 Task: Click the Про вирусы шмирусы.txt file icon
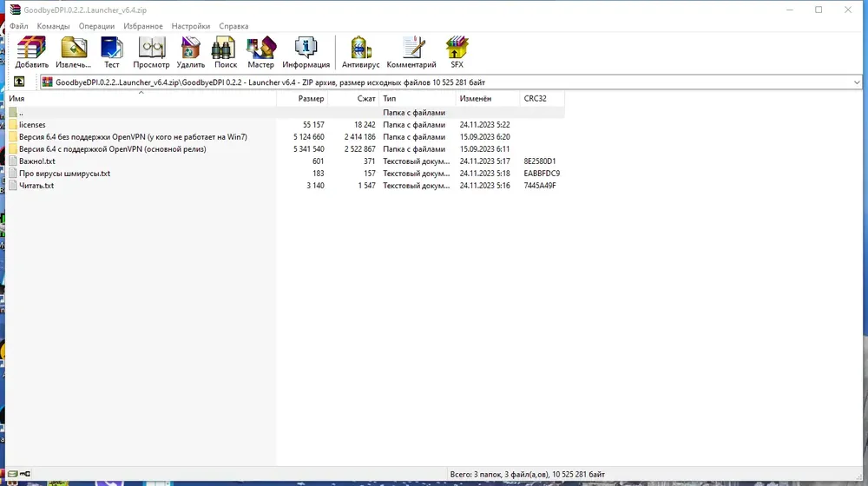tap(13, 174)
